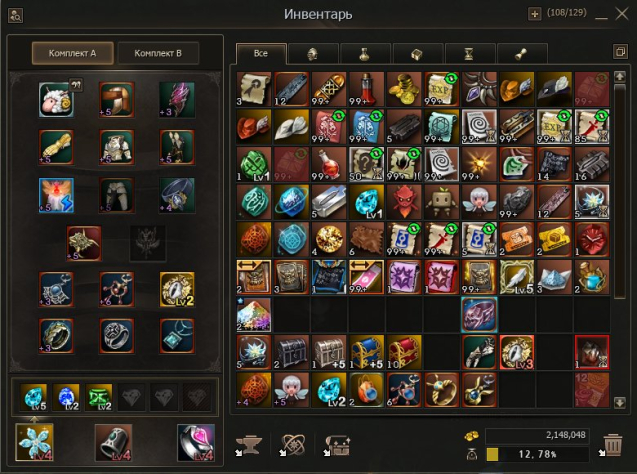637x474 pixels.
Task: Select the sheep pet equipment slot
Action: (56, 100)
